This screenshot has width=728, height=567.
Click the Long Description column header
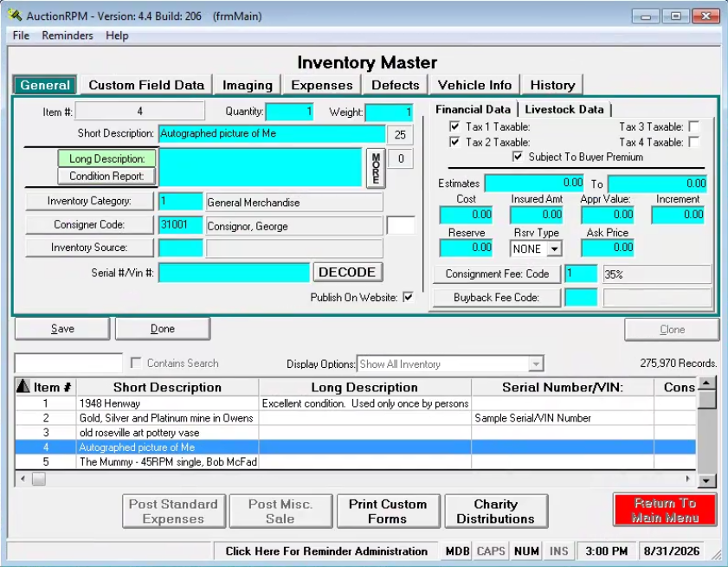[x=364, y=387]
